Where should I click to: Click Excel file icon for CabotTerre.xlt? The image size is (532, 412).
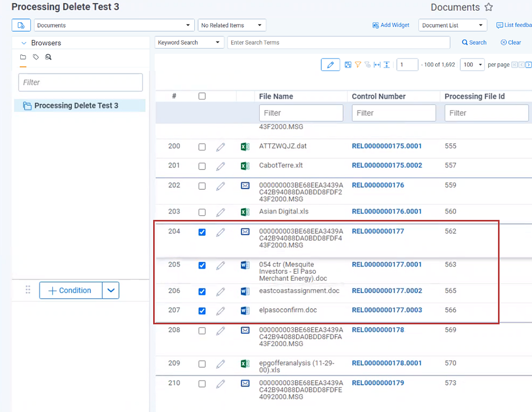(245, 166)
